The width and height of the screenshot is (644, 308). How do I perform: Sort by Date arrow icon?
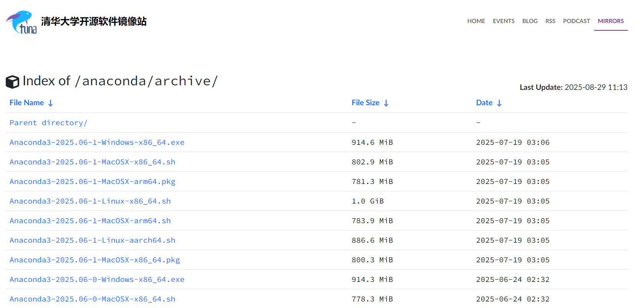click(x=499, y=103)
